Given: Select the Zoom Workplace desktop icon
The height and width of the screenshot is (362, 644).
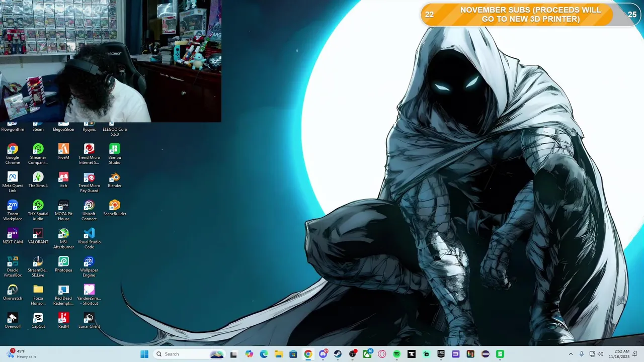Looking at the screenshot, I should (13, 210).
